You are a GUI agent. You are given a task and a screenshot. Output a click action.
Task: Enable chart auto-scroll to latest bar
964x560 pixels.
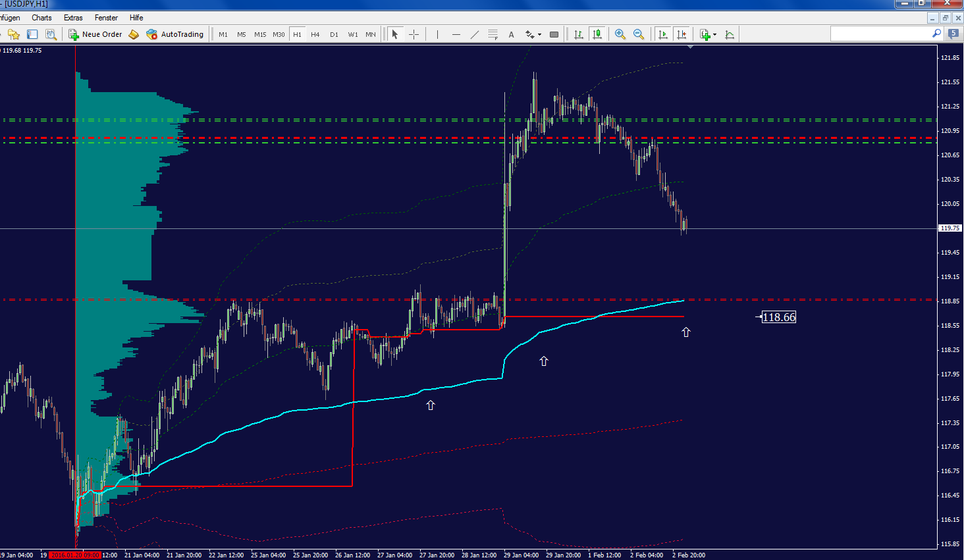point(663,34)
